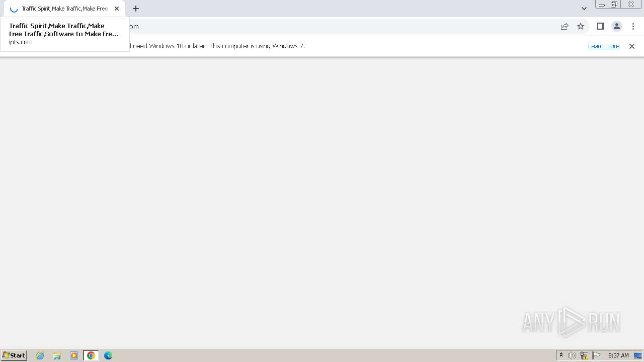Show the clock reading 8:37 AM
The height and width of the screenshot is (362, 644).
618,355
